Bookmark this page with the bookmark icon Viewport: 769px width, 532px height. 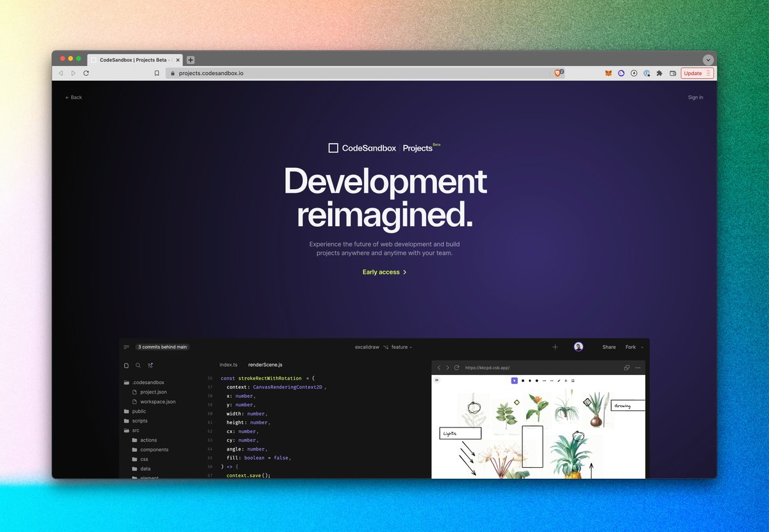(x=156, y=73)
